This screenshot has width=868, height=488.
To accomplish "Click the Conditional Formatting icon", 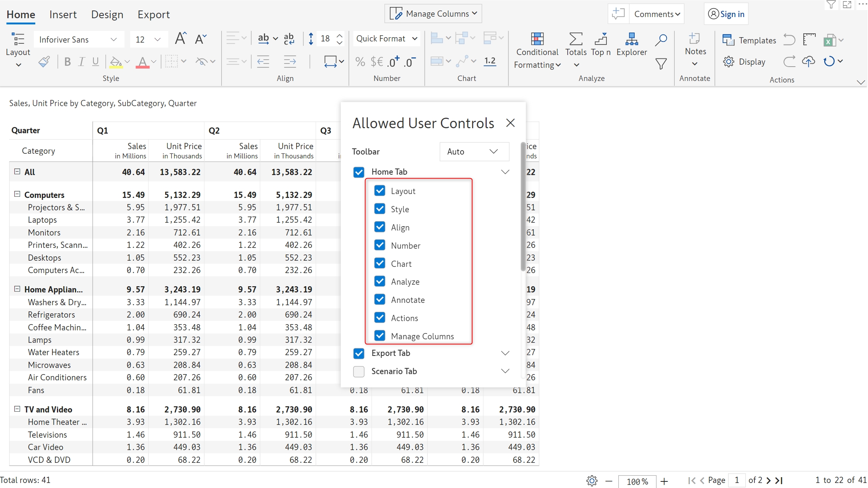I will coord(537,39).
